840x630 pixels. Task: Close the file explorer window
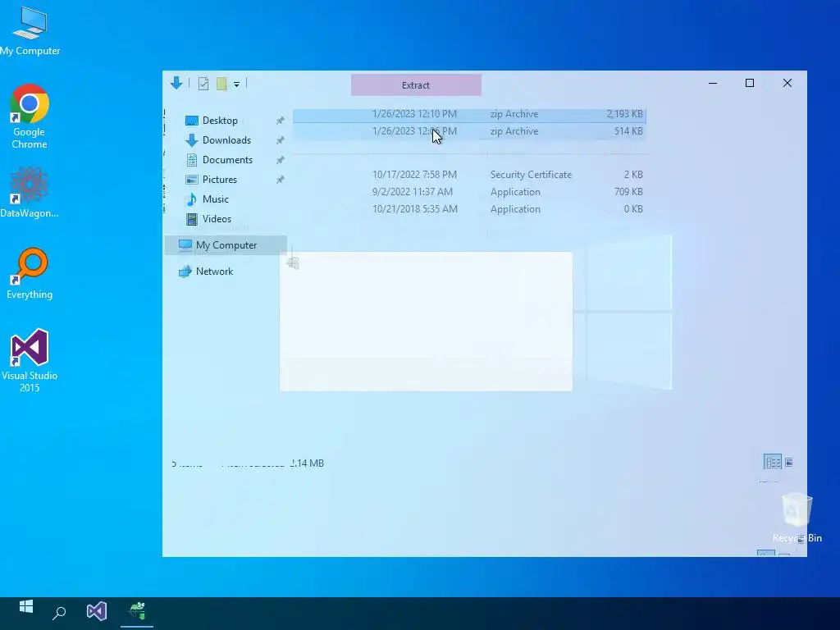coord(787,83)
